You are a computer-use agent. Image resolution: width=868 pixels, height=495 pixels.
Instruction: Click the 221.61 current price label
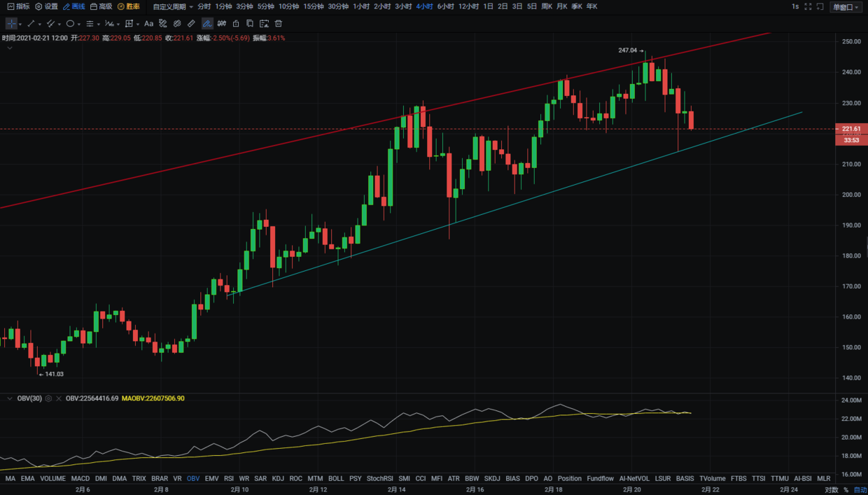click(x=850, y=129)
